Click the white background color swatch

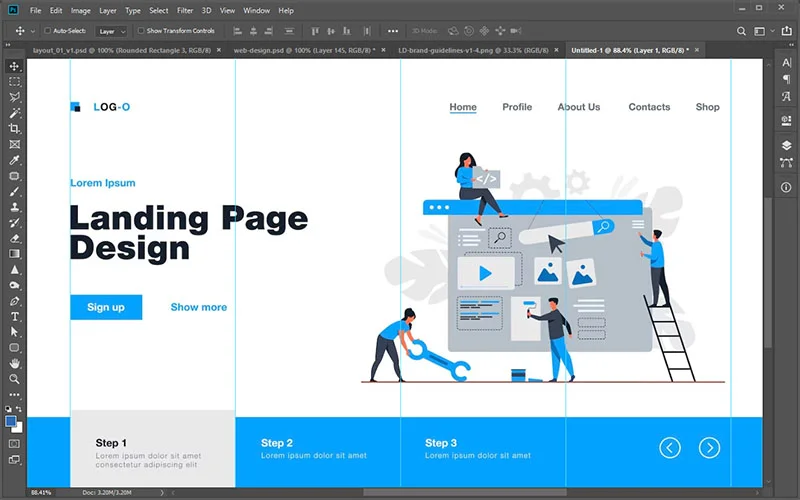(x=19, y=429)
